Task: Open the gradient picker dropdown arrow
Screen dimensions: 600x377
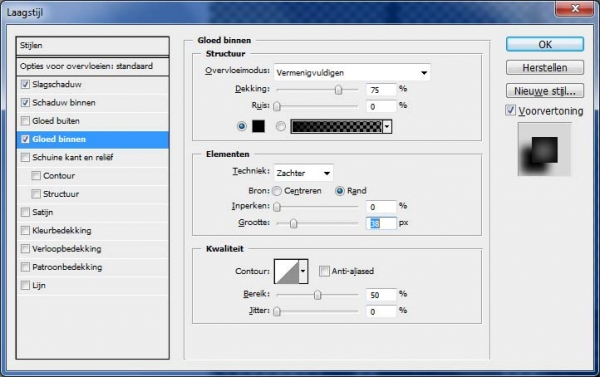Action: [x=387, y=126]
